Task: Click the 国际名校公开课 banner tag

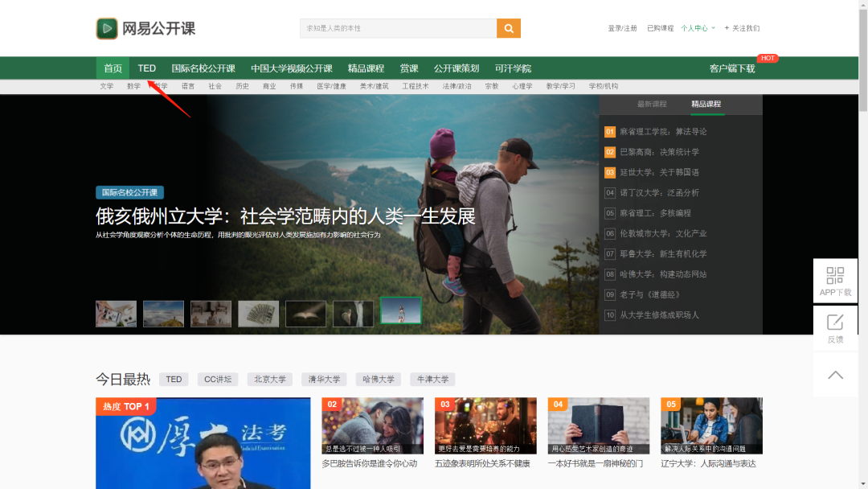Action: pos(129,193)
